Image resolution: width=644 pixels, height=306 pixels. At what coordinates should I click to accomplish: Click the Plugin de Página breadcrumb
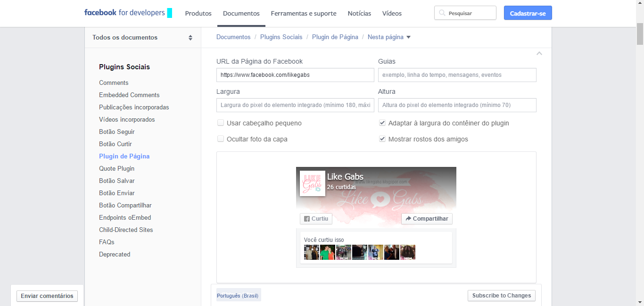click(x=335, y=37)
